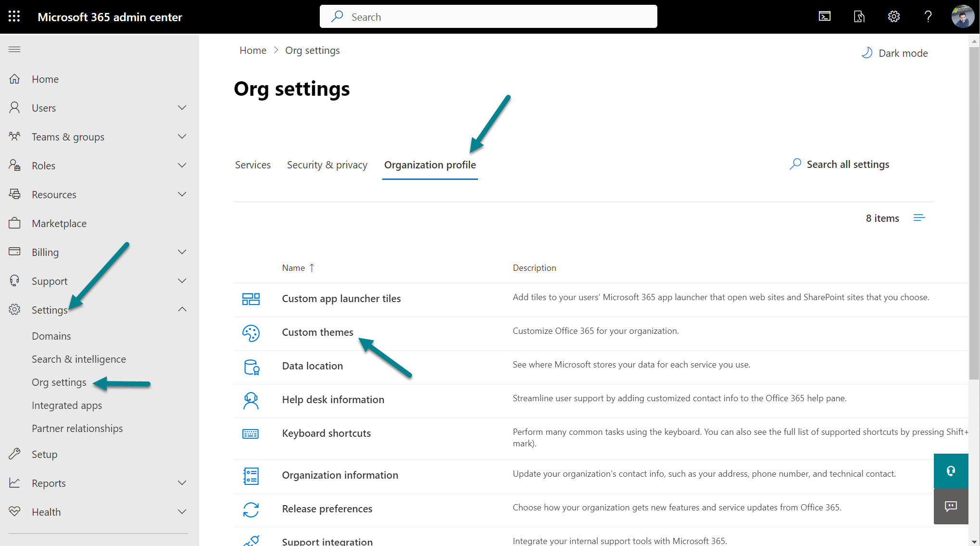
Task: Select the Support headset icon in sidebar
Action: point(14,280)
